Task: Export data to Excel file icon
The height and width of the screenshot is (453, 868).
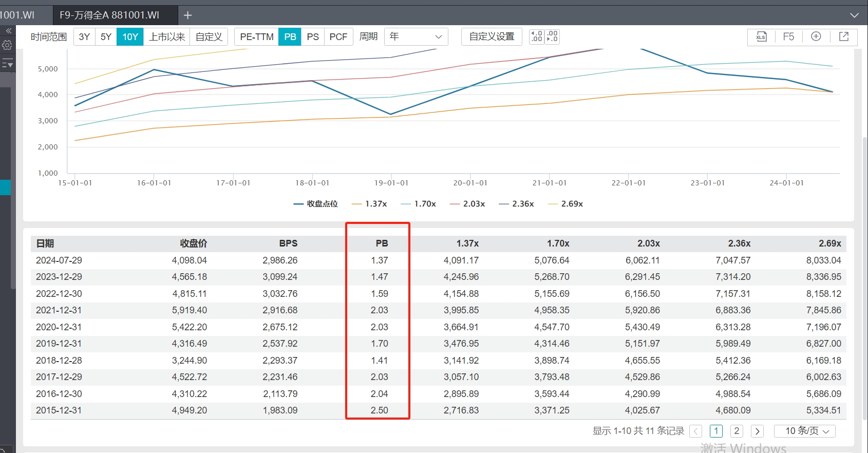Action: 761,37
